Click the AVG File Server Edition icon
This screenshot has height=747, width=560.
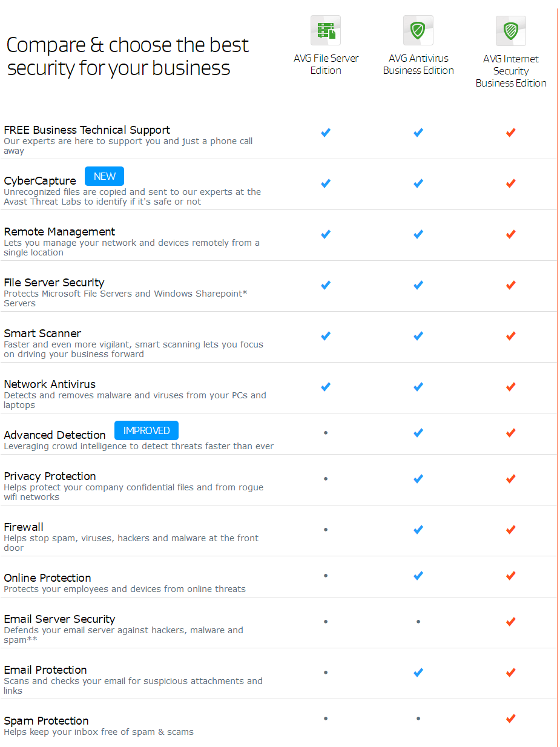[x=326, y=30]
